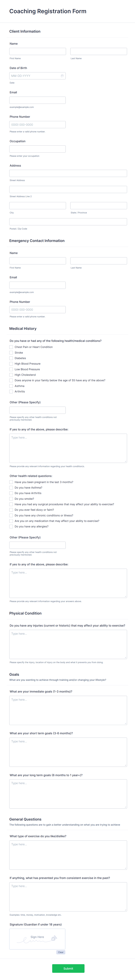135x980 pixels.
Task: Check Arthritis under medical conditions
Action: pyautogui.click(x=11, y=391)
